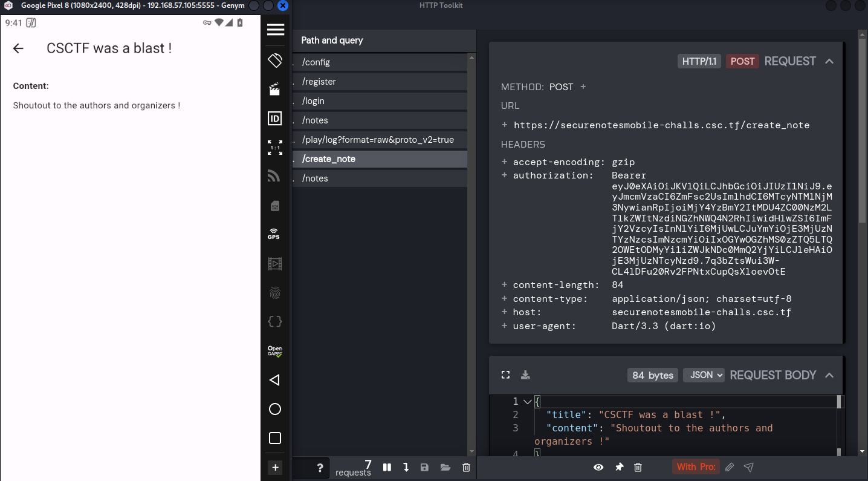The image size is (868, 481).
Task: Pin the selected request
Action: click(619, 467)
